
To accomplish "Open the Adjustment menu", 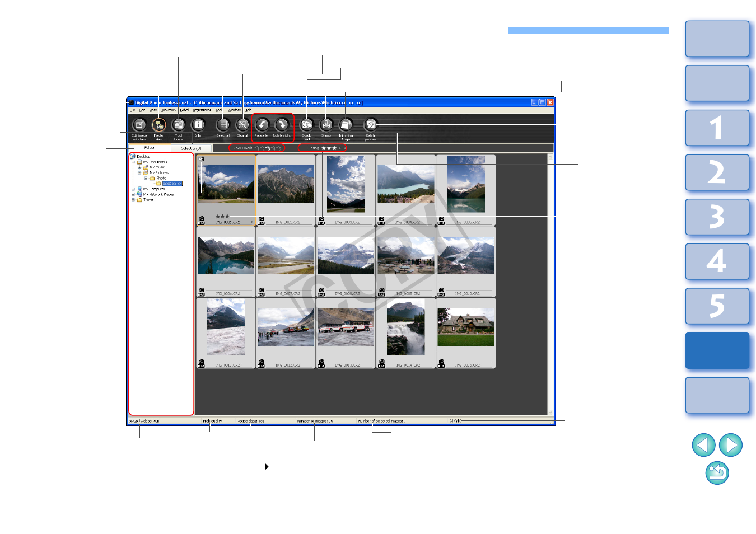I will [x=202, y=110].
